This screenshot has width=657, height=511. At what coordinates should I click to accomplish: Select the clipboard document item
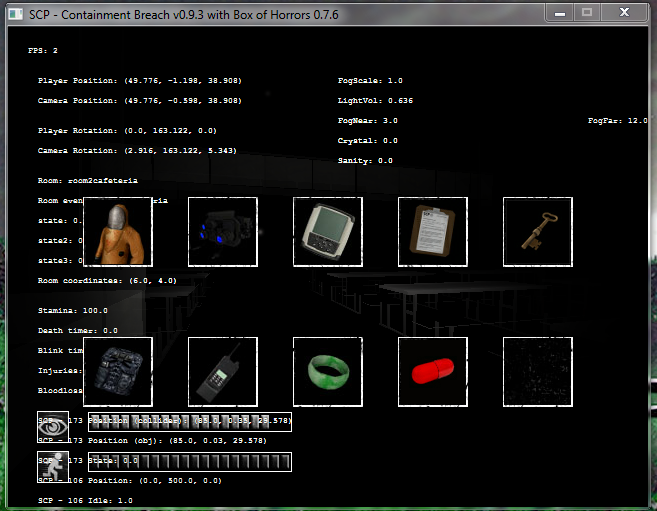point(433,232)
